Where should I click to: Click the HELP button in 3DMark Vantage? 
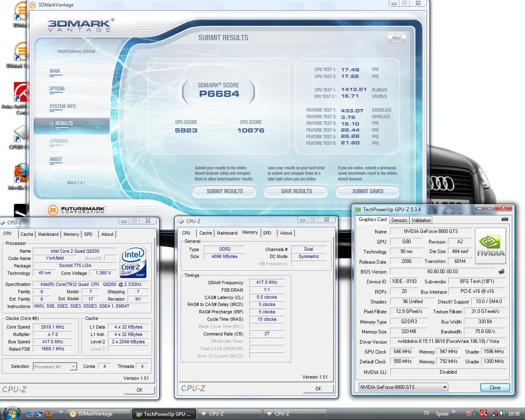tap(397, 37)
